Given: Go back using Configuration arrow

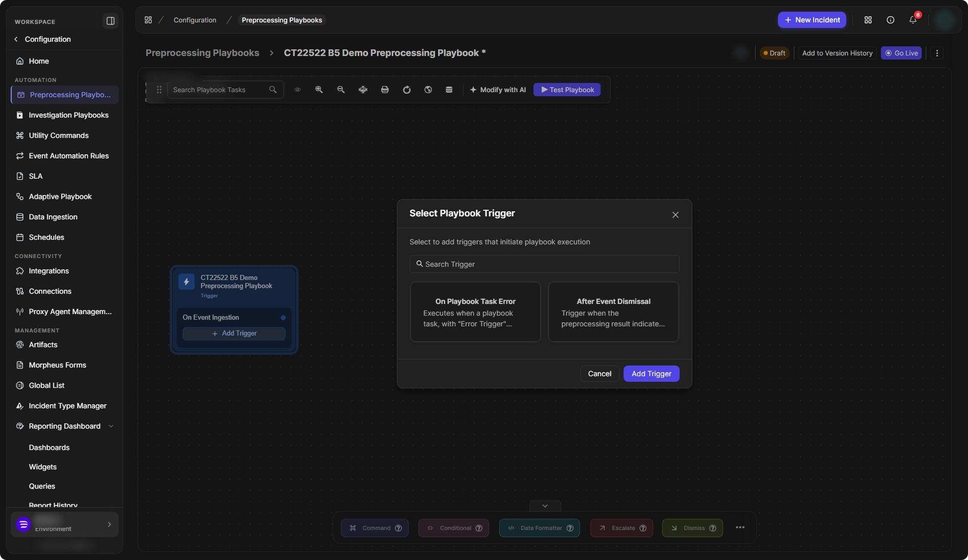Looking at the screenshot, I should pyautogui.click(x=16, y=39).
